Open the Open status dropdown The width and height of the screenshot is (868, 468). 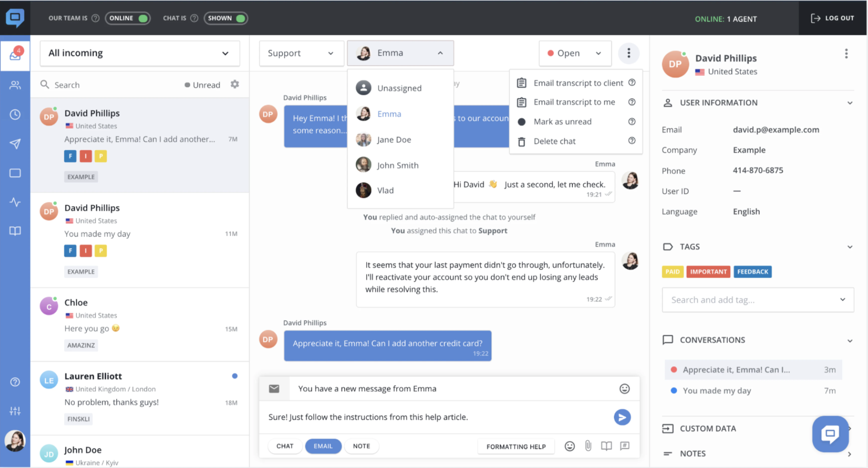tap(575, 53)
